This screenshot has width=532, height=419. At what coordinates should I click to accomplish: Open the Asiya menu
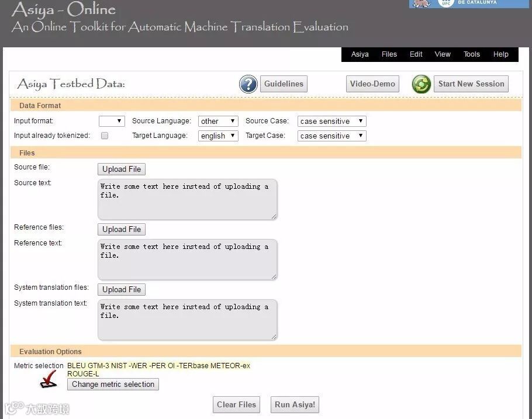point(360,54)
